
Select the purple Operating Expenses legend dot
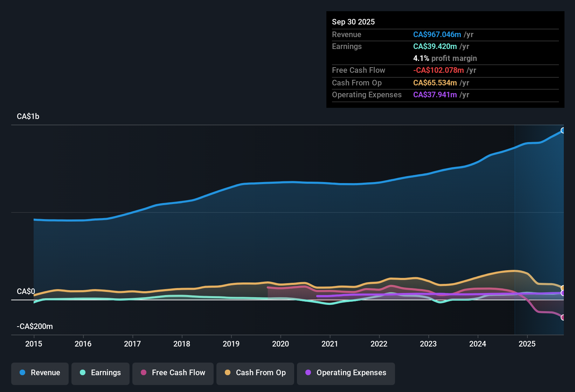308,373
